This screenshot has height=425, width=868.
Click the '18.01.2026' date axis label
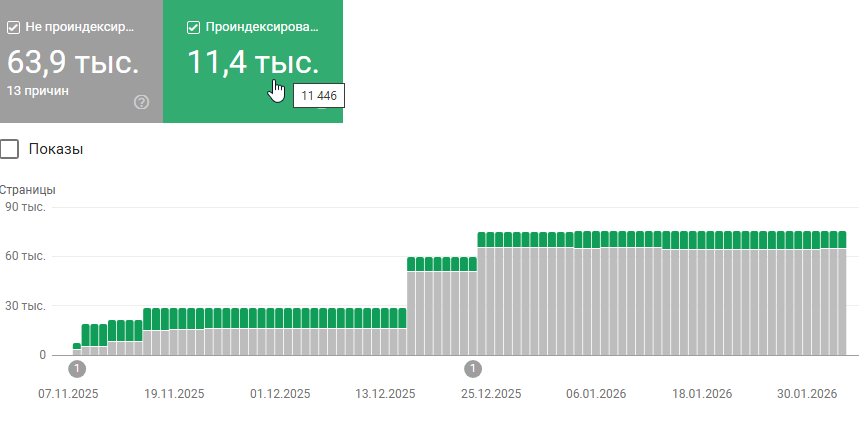tap(702, 394)
